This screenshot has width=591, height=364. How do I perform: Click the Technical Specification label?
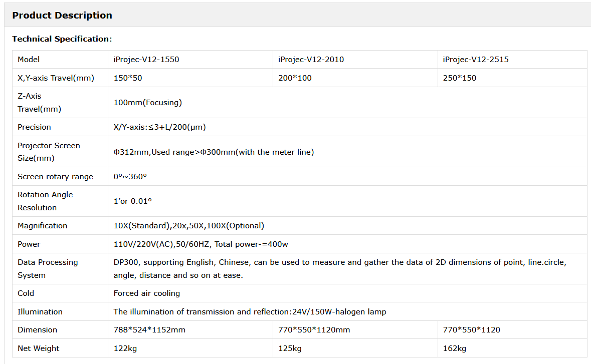62,39
